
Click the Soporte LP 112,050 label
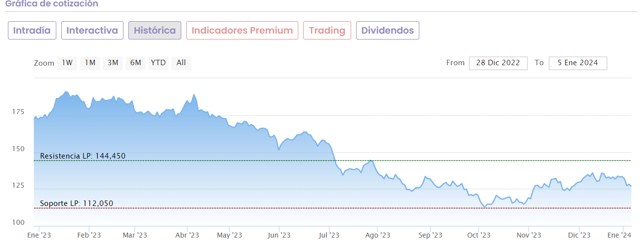tap(77, 203)
